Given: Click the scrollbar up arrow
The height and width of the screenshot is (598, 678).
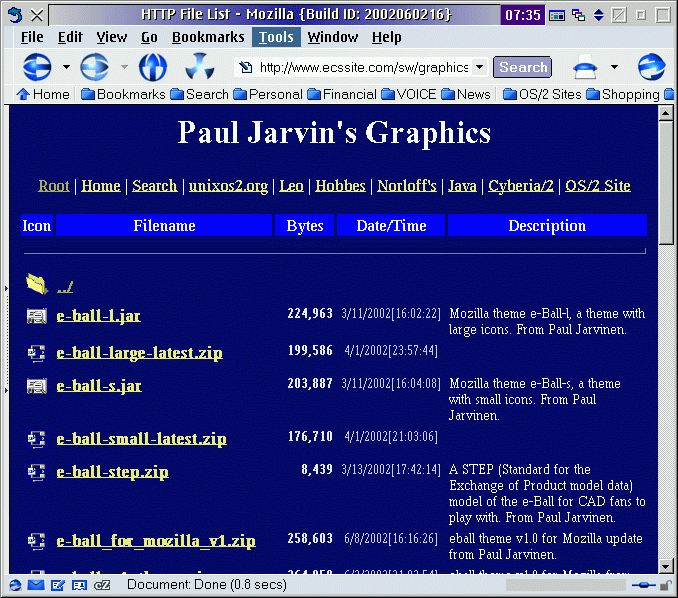Looking at the screenshot, I should (665, 114).
